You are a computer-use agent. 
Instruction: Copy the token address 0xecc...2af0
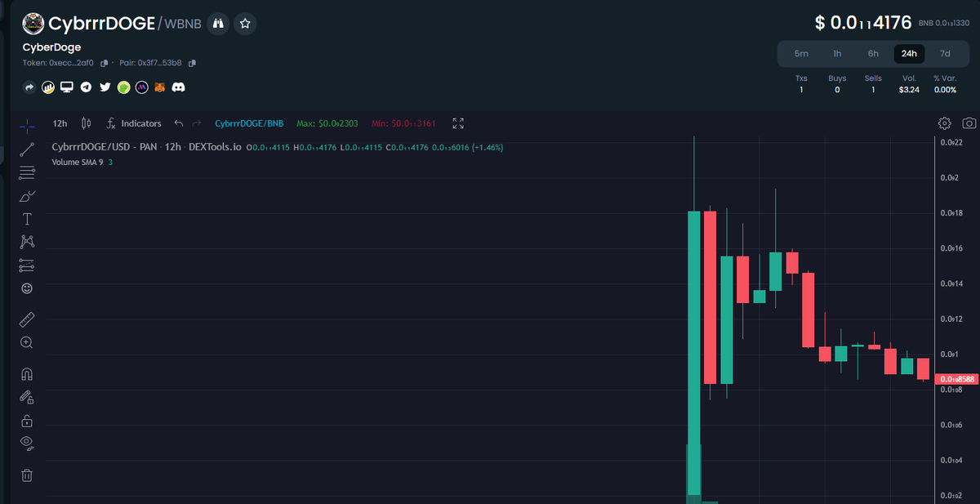coord(105,63)
